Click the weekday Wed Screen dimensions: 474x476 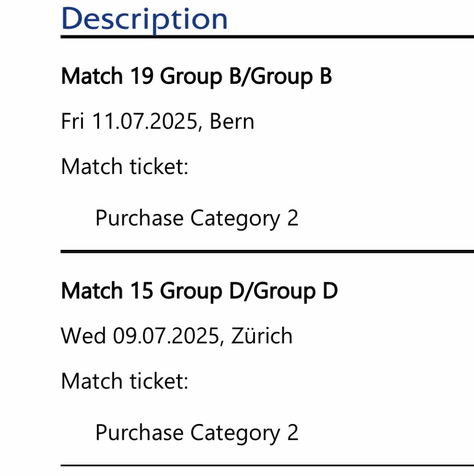(x=83, y=336)
